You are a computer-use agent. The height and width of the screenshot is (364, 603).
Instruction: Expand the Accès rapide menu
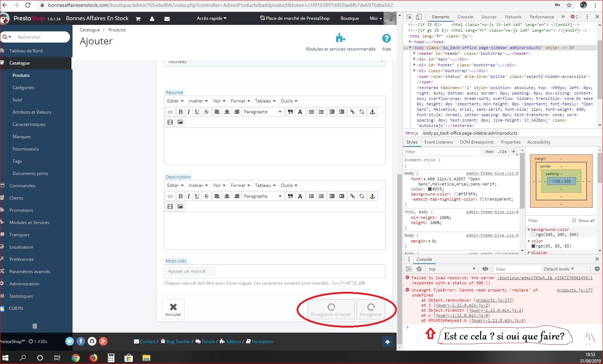tap(211, 18)
